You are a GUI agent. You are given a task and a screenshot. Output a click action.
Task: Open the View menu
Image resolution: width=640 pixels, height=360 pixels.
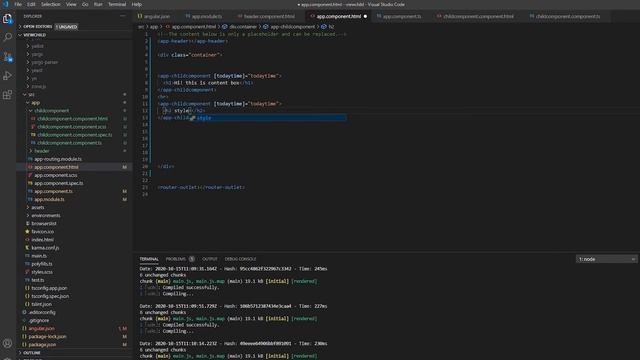click(x=71, y=4)
